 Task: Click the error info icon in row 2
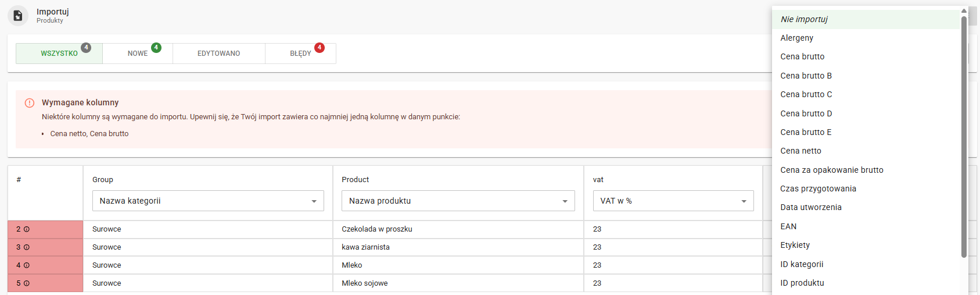[27, 229]
